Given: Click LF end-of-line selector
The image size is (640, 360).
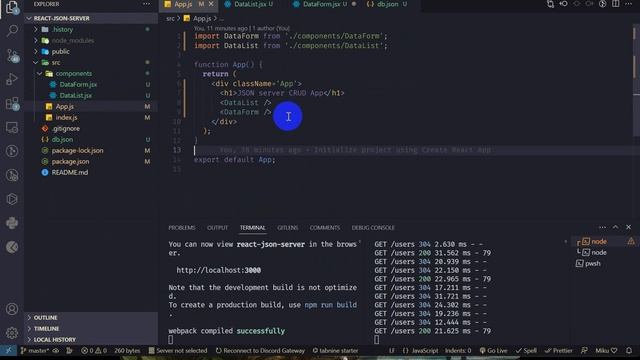Looking at the screenshot, I should [392, 350].
